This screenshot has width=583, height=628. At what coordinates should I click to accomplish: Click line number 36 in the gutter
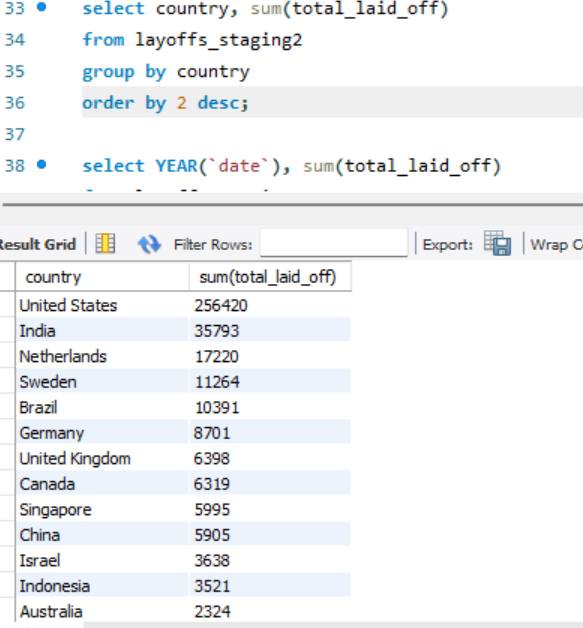(x=15, y=103)
